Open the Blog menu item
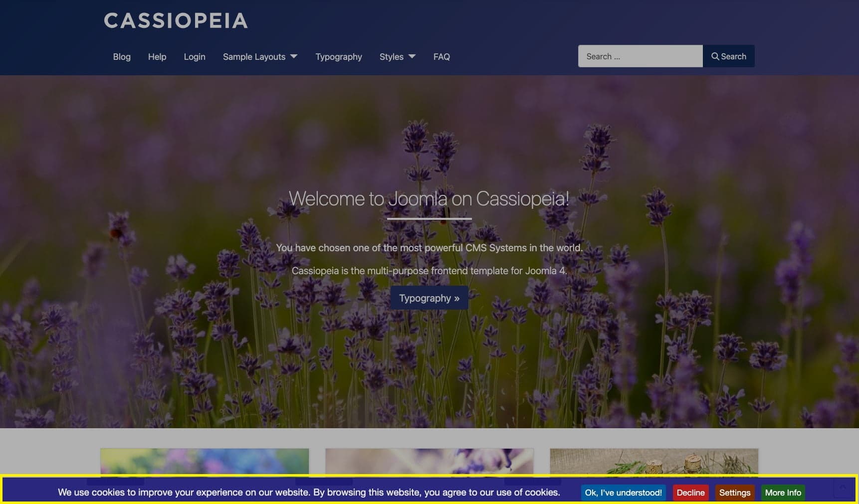Viewport: 859px width, 504px height. [x=122, y=57]
